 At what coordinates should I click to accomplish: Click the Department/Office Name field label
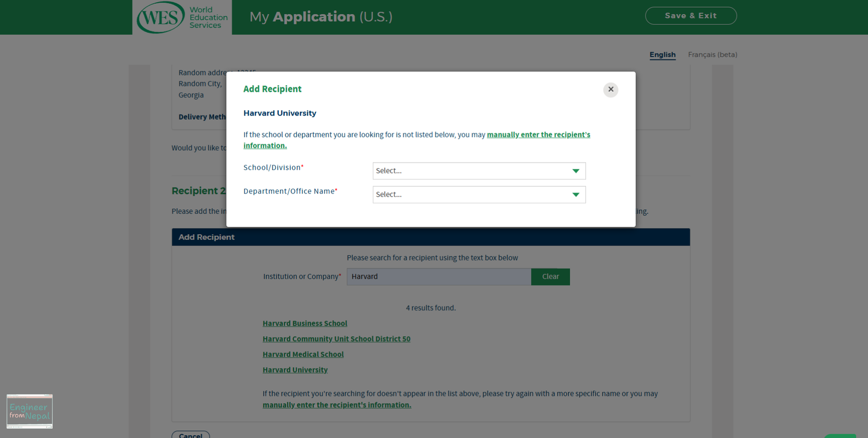point(290,191)
